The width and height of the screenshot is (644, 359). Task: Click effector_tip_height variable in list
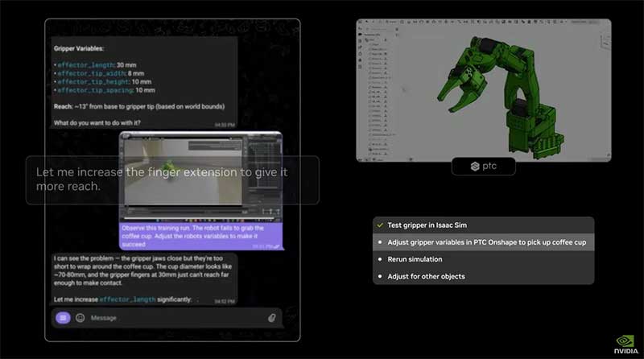click(93, 82)
